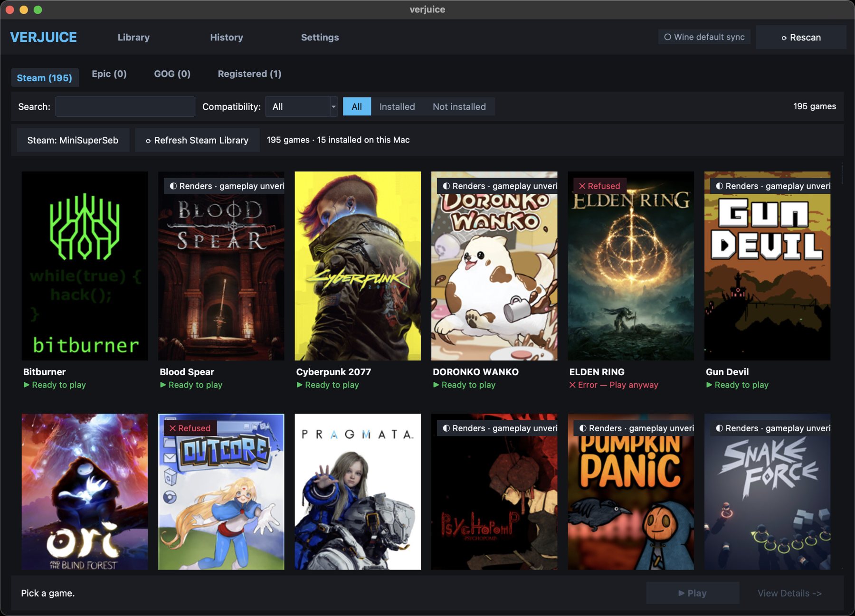Image resolution: width=855 pixels, height=616 pixels.
Task: Select Ori and the Blind Forest cover
Action: point(85,492)
